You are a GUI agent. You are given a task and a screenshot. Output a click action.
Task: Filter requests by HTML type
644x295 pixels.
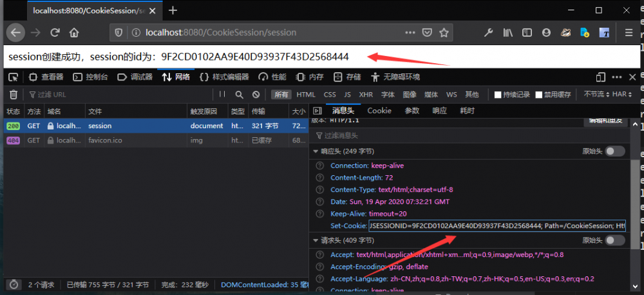(x=306, y=95)
